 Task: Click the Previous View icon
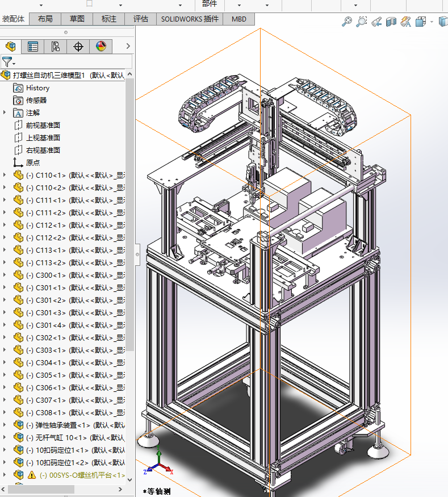tap(376, 22)
